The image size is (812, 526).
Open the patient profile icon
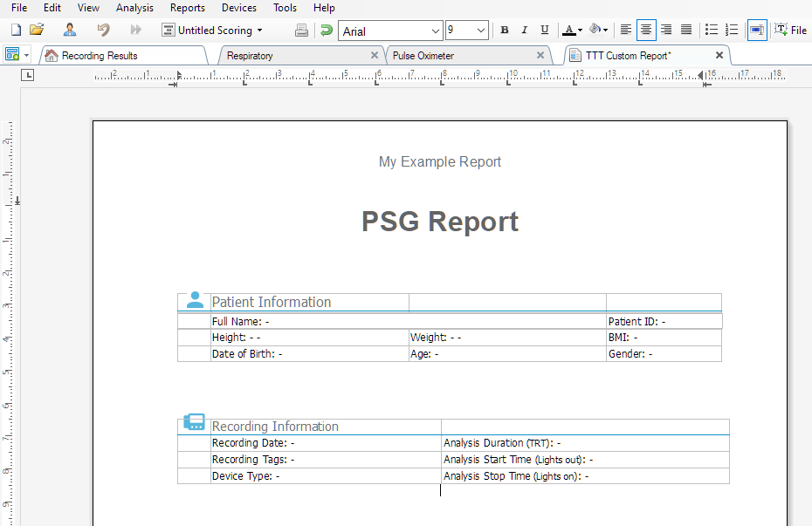point(70,30)
